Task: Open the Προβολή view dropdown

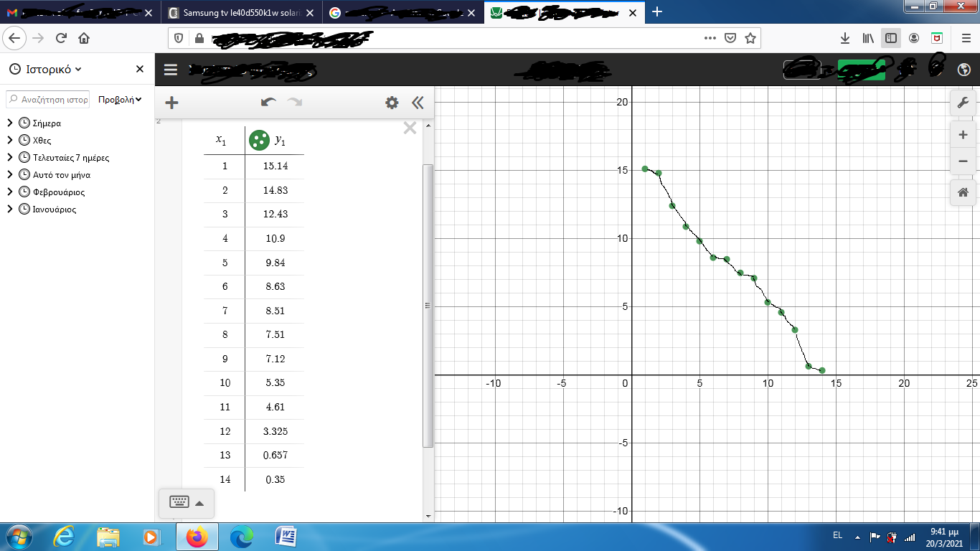Action: click(120, 100)
